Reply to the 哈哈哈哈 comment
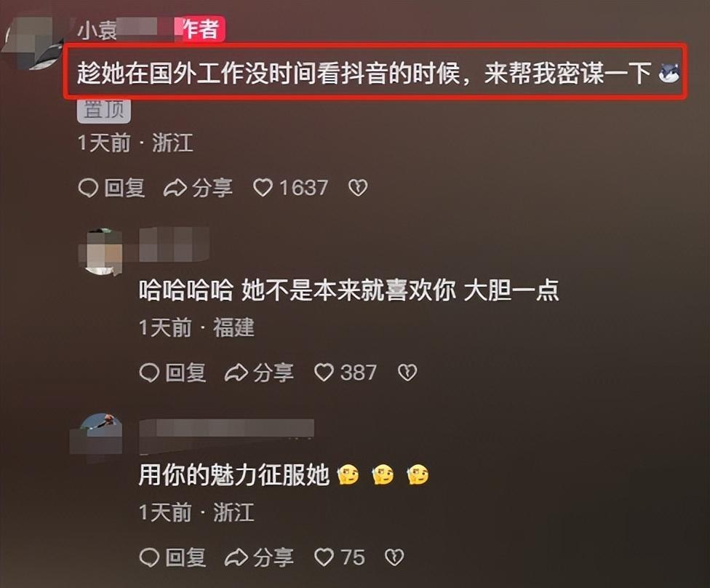710x588 pixels. [172, 373]
